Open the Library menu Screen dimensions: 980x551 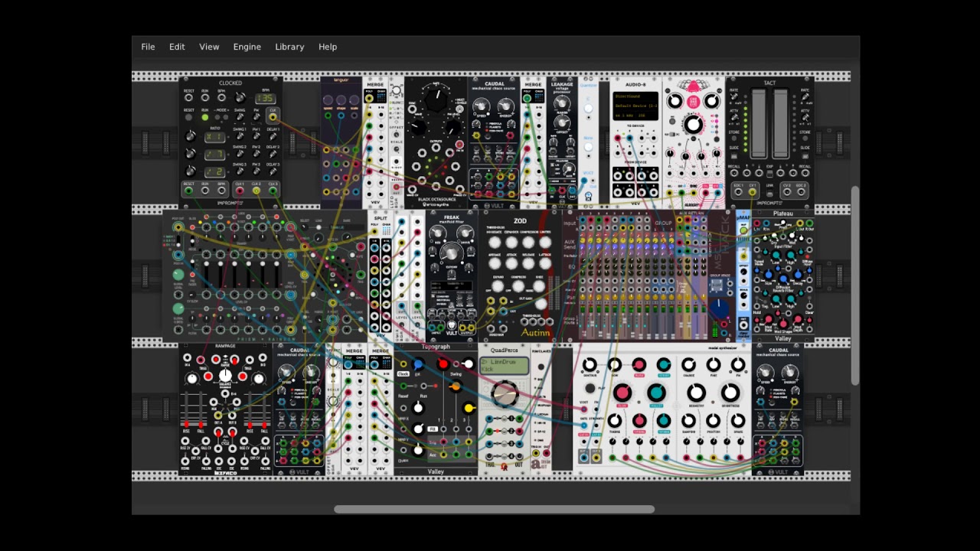(x=289, y=47)
